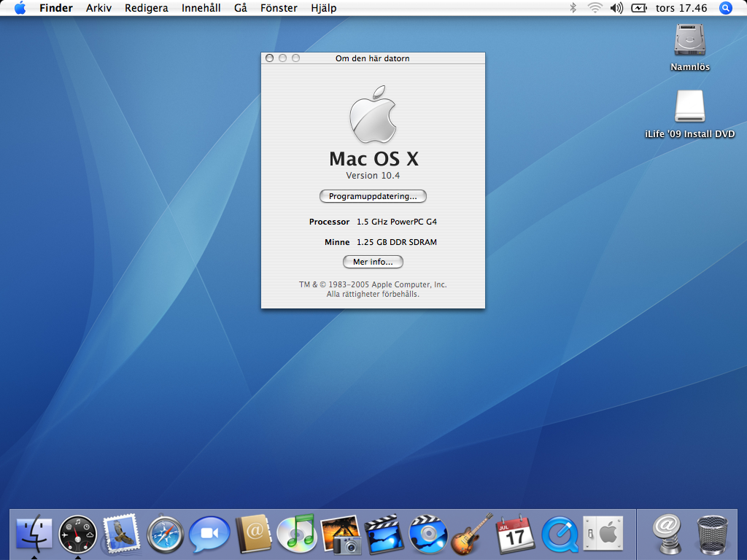Open the Fönster menu
747x560 pixels.
coord(279,8)
